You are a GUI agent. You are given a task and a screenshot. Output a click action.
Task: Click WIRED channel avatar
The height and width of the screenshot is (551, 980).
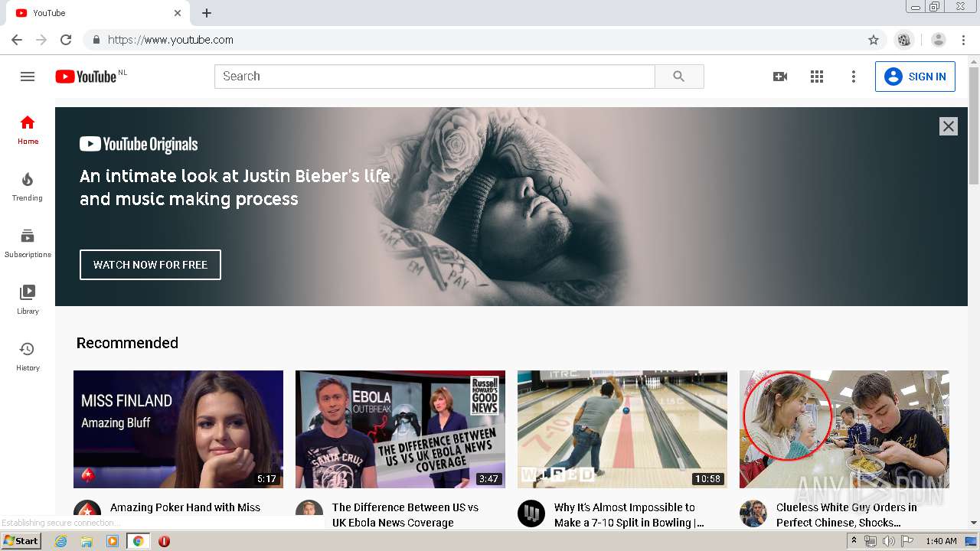coord(531,514)
